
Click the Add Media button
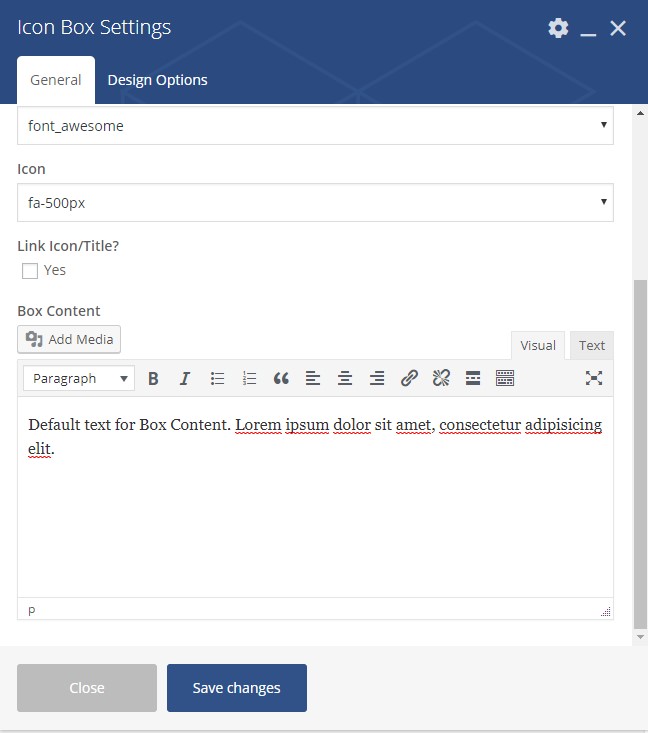click(69, 339)
